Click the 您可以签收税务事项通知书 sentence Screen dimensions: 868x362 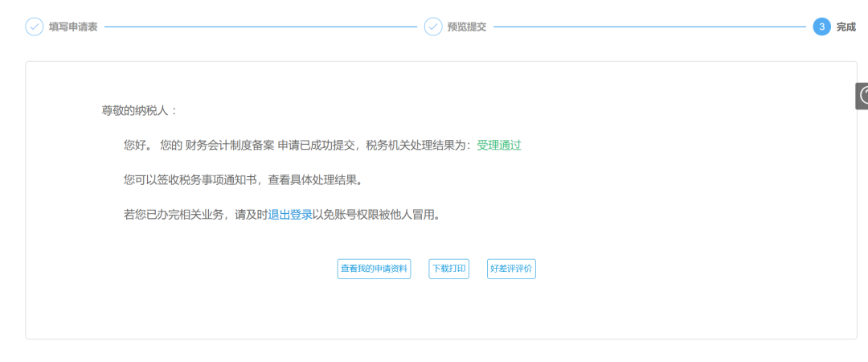click(x=190, y=180)
